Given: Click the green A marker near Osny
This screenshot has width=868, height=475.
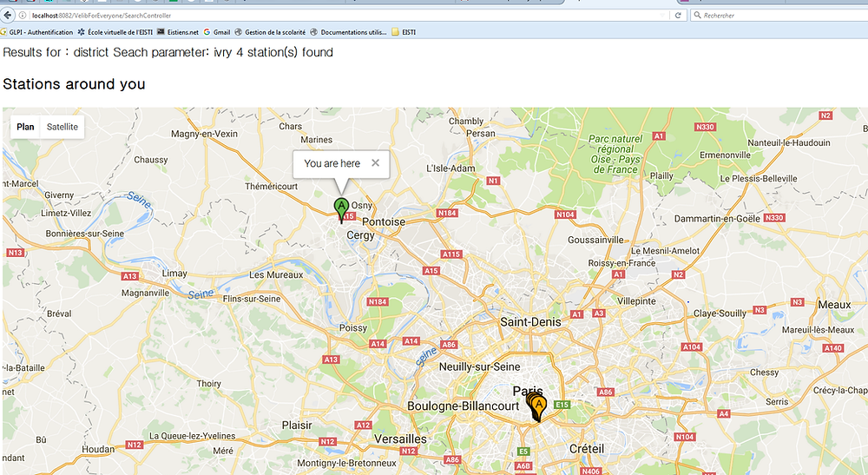Looking at the screenshot, I should [x=341, y=209].
